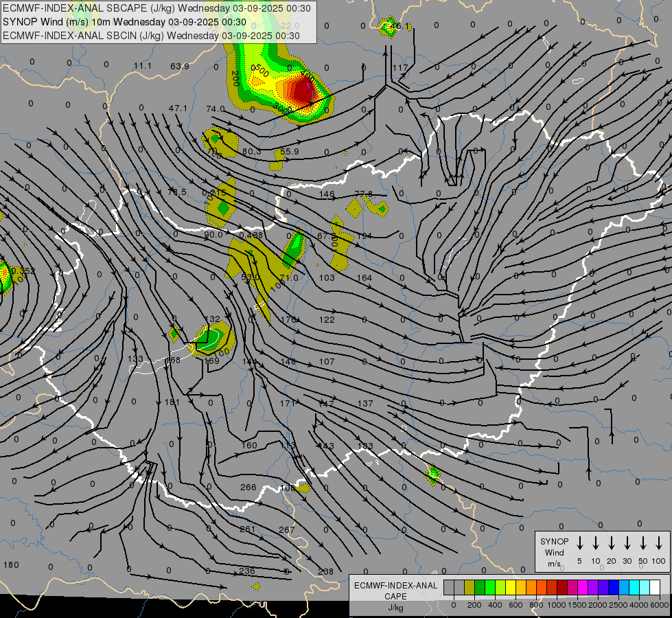672x618 pixels.
Task: Click the map value '164'
Action: coord(364,278)
